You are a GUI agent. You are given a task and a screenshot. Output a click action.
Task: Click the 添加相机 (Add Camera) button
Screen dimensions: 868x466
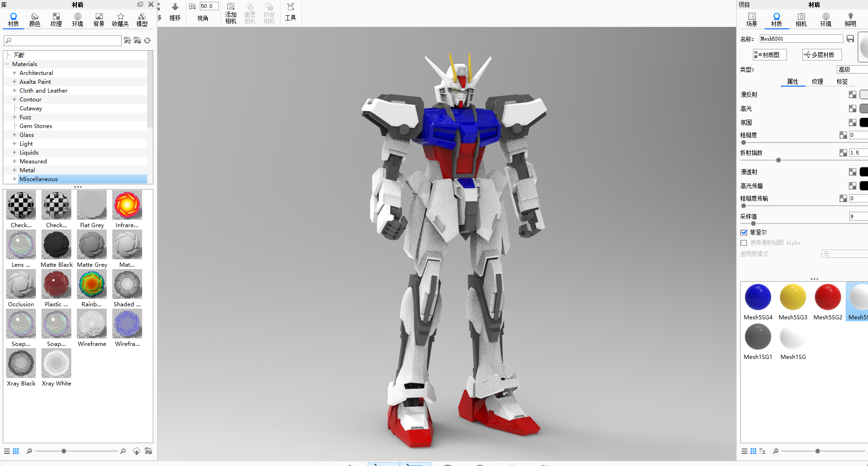point(231,13)
